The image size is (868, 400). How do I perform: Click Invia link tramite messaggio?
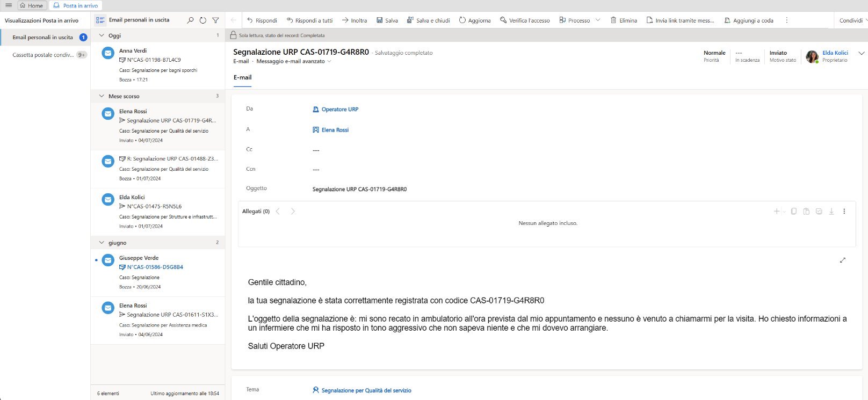point(680,20)
